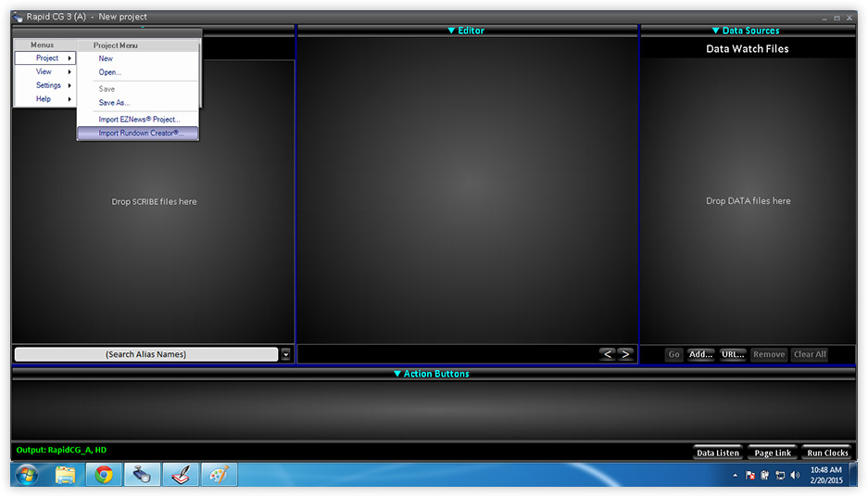Click the Data Watch Files heading
Viewport: 868px width, 497px height.
coord(748,49)
